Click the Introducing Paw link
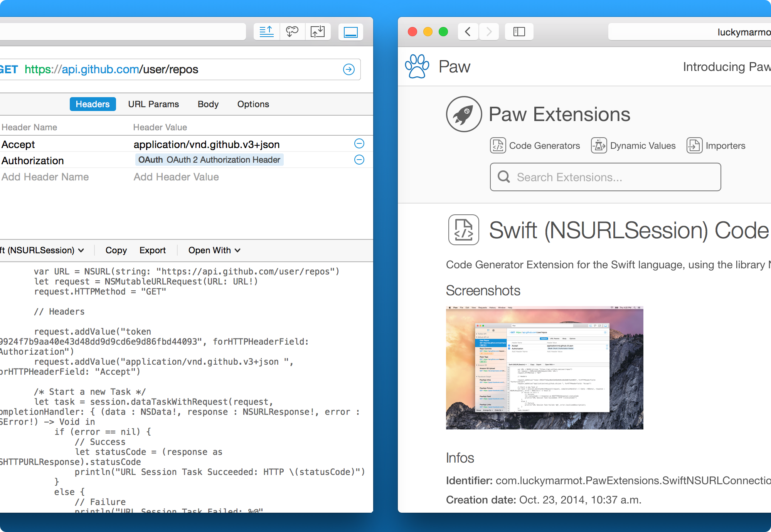This screenshot has width=771, height=532. (727, 67)
